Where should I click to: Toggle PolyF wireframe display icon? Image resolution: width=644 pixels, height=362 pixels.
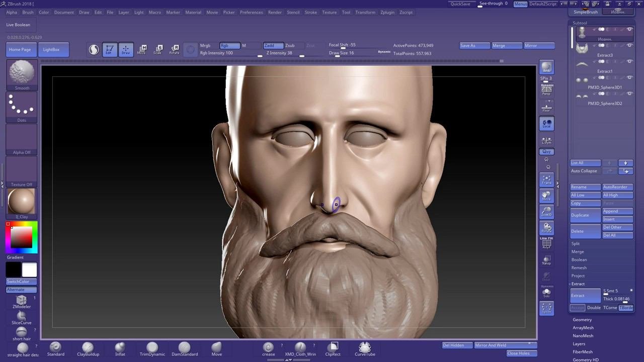pos(546,244)
